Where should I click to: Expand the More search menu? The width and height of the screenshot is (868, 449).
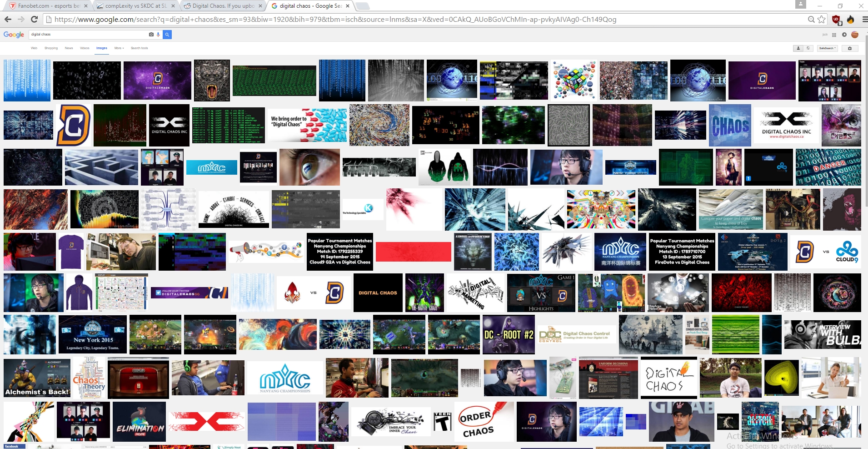119,48
